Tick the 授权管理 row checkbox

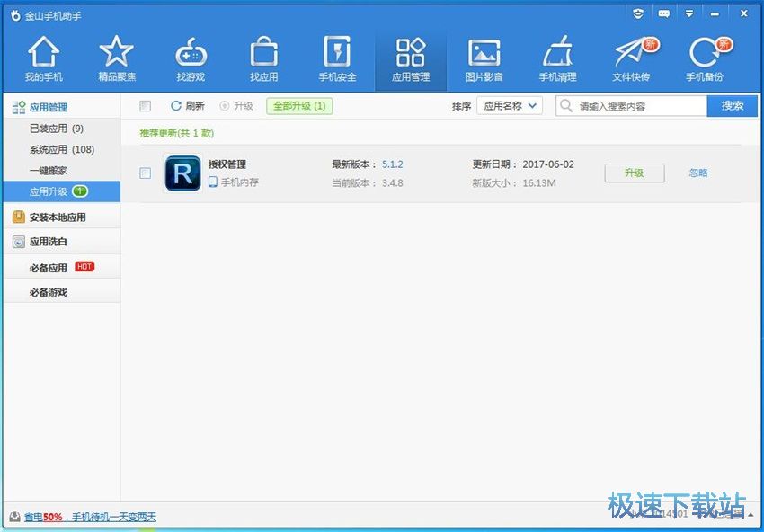coord(146,173)
